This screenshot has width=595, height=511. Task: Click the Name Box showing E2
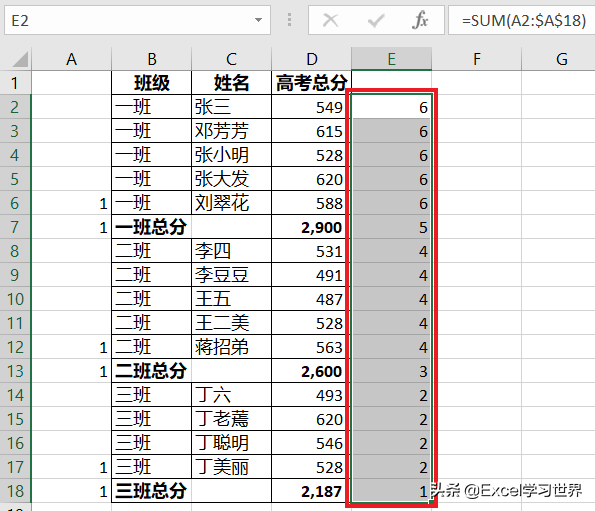[x=137, y=20]
